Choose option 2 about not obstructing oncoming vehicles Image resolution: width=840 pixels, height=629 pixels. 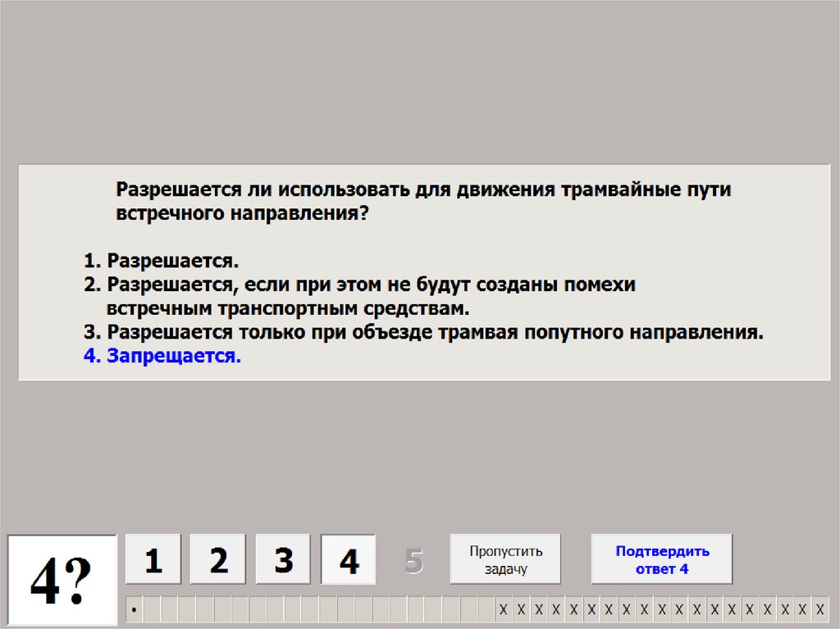pos(361,296)
